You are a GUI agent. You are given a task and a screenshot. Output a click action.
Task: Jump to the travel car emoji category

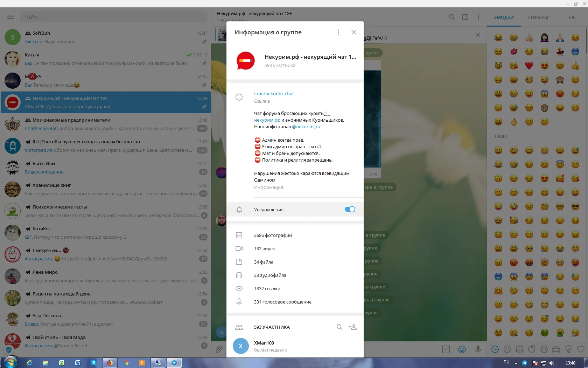pyautogui.click(x=556, y=349)
